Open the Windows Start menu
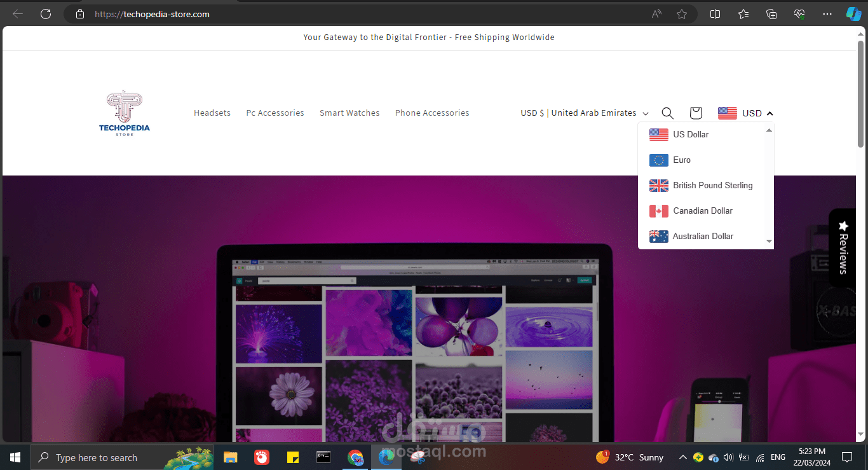This screenshot has height=470, width=868. [15, 457]
